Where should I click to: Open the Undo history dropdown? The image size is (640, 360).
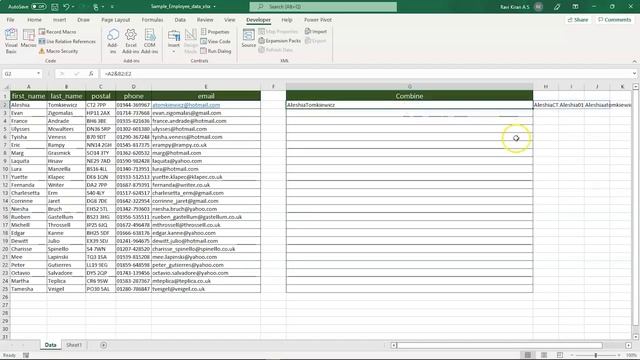coord(73,7)
